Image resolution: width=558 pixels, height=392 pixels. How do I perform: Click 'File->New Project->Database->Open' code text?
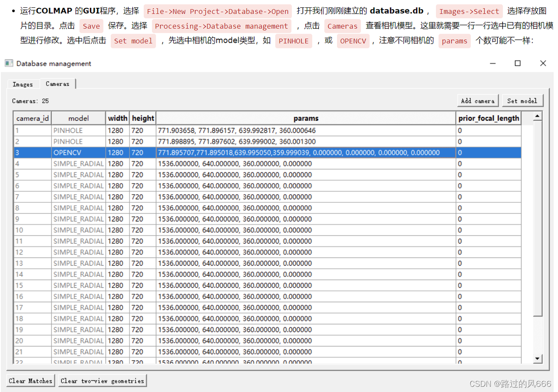(x=218, y=11)
